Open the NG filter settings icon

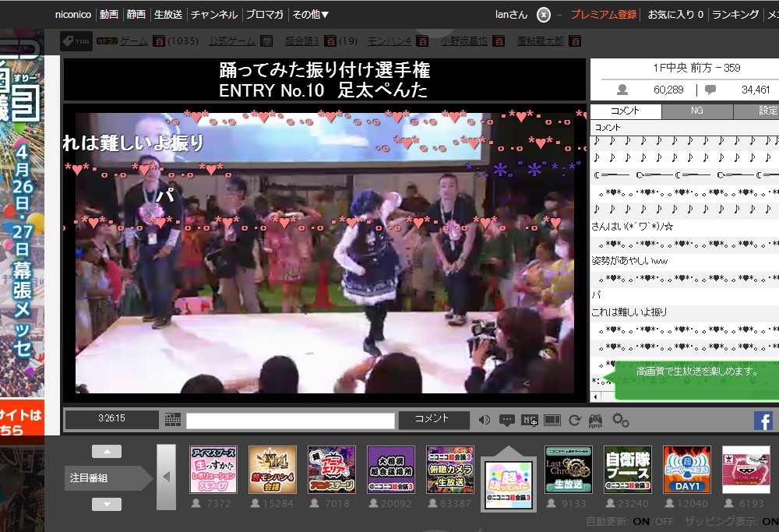tap(530, 421)
